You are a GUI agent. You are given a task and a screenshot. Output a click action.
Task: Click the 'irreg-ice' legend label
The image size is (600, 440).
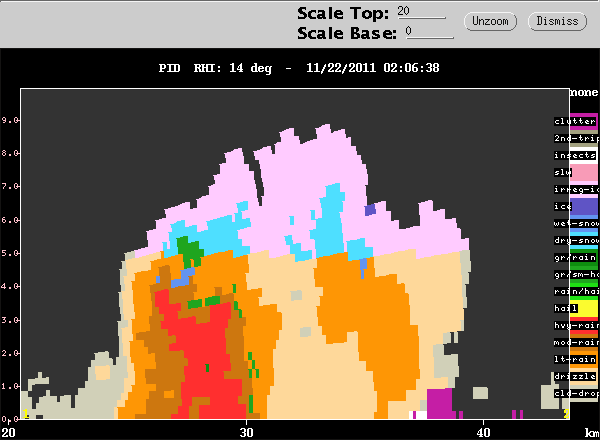coord(576,189)
